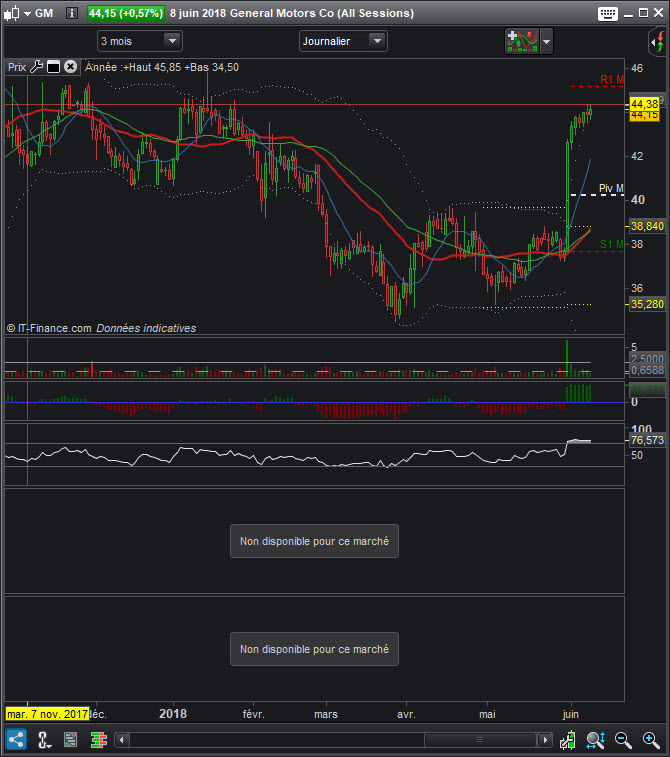670x757 pixels.
Task: Maximize the GM chart window
Action: [643, 13]
